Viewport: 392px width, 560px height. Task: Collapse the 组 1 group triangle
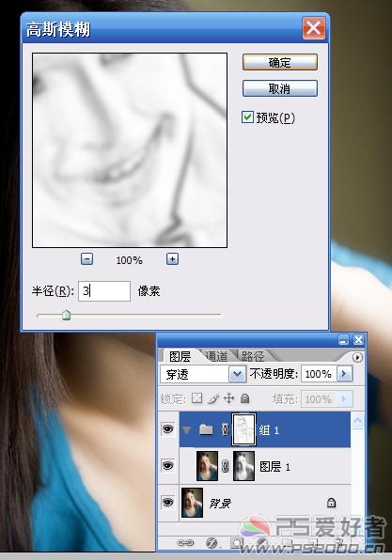coord(186,429)
